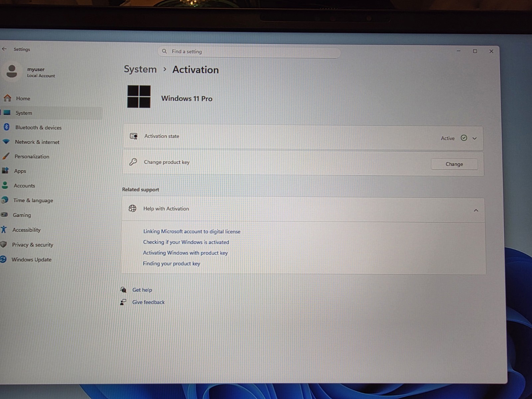532x399 pixels.
Task: Open Home in the sidebar
Action: tap(23, 98)
